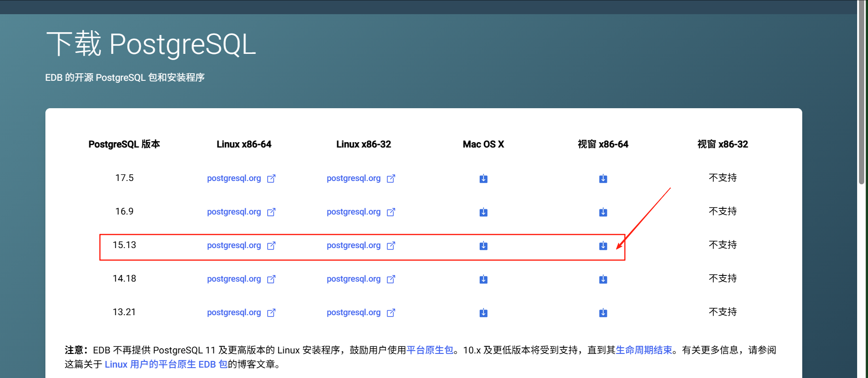Select the version number 16.9 cell
This screenshot has height=378, width=868.
pyautogui.click(x=124, y=212)
